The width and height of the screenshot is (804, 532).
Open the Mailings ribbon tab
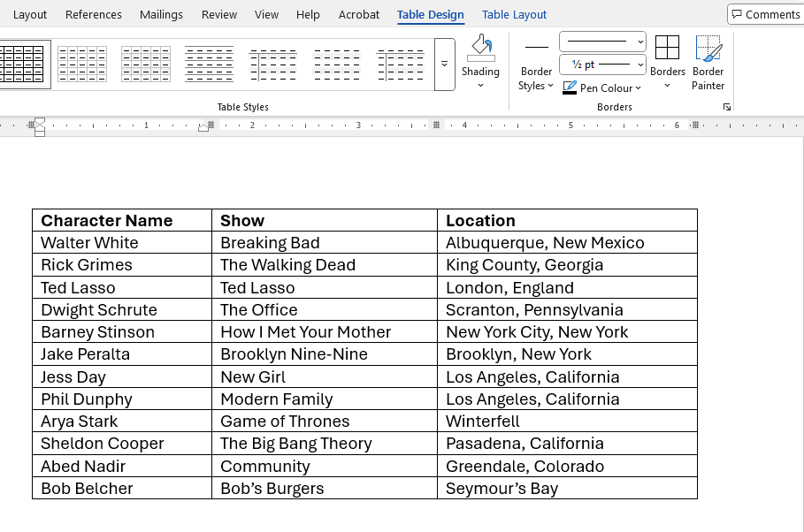pyautogui.click(x=161, y=14)
